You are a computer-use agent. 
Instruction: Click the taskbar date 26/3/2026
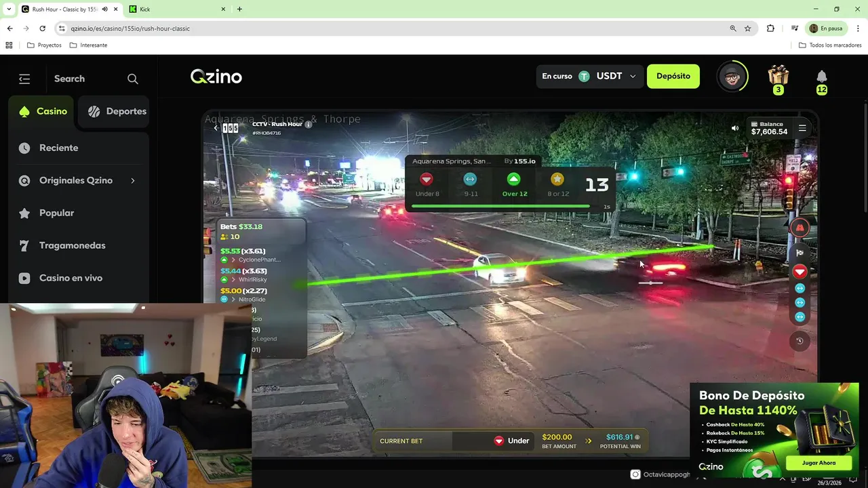click(831, 483)
